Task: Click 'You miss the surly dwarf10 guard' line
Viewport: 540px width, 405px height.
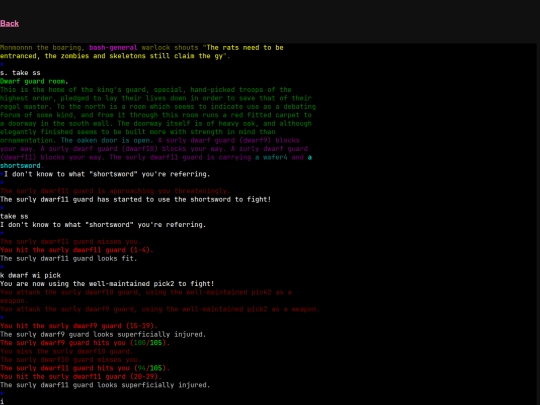Action: (66, 351)
